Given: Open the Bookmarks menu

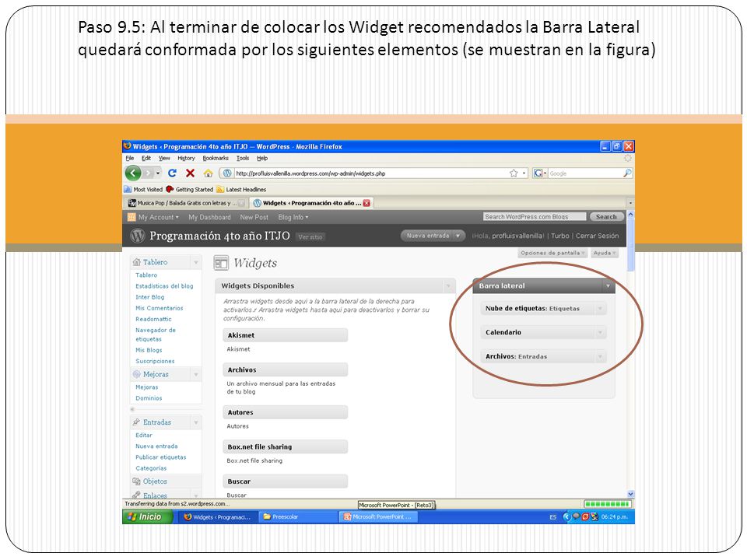Looking at the screenshot, I should 216,158.
